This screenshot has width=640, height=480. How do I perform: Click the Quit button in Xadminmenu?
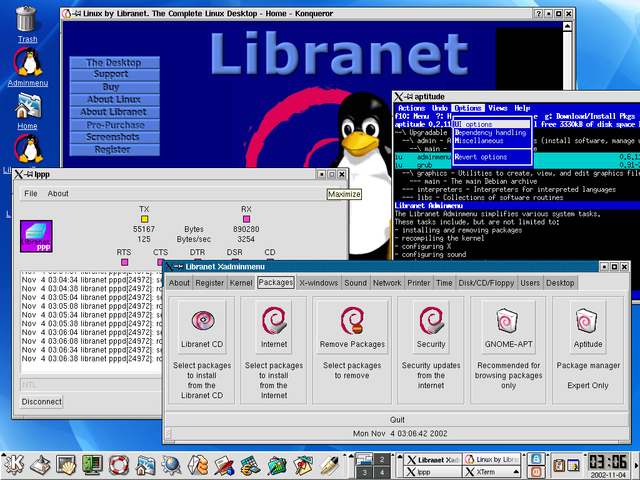(x=397, y=420)
